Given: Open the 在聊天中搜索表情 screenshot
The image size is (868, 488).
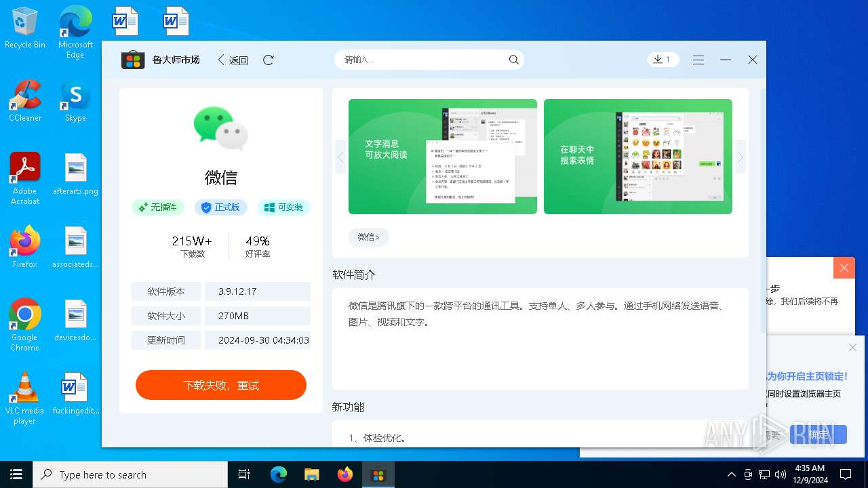Looking at the screenshot, I should coord(638,157).
